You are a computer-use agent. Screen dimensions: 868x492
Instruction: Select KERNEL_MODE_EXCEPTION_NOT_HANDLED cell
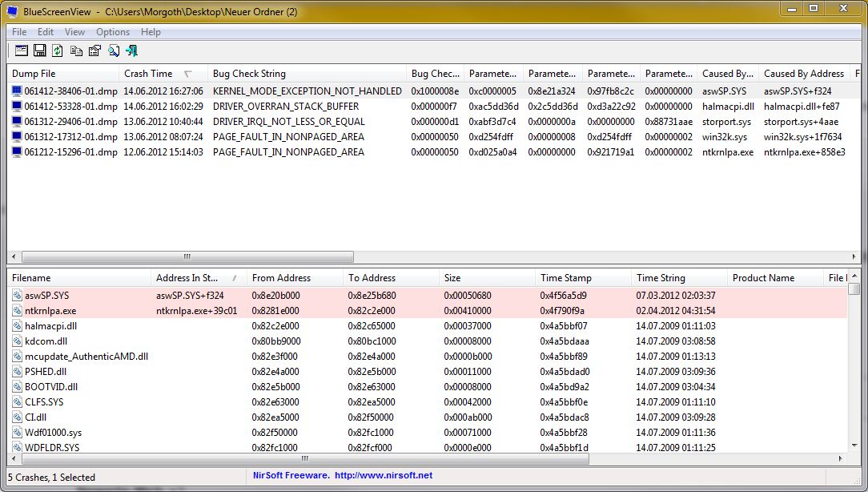307,91
